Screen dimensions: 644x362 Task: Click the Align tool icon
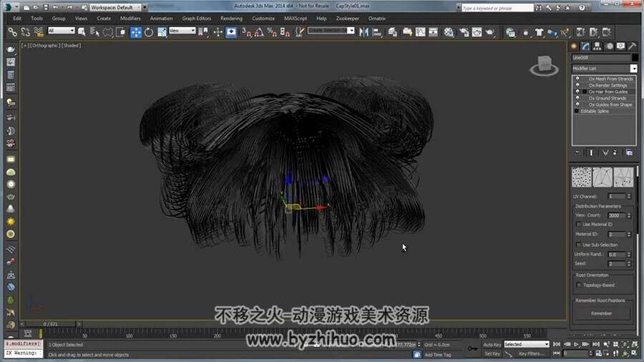tap(376, 32)
